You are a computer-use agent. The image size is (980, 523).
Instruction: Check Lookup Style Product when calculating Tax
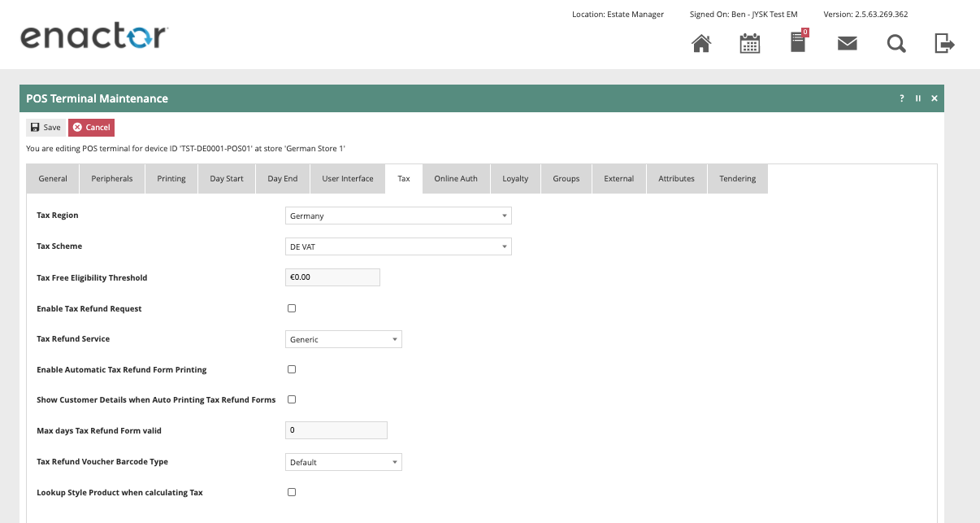coord(292,492)
